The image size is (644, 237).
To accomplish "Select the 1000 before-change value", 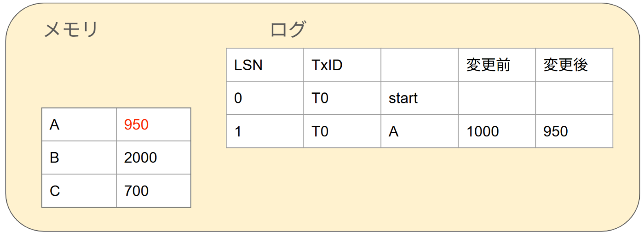I will [x=483, y=131].
